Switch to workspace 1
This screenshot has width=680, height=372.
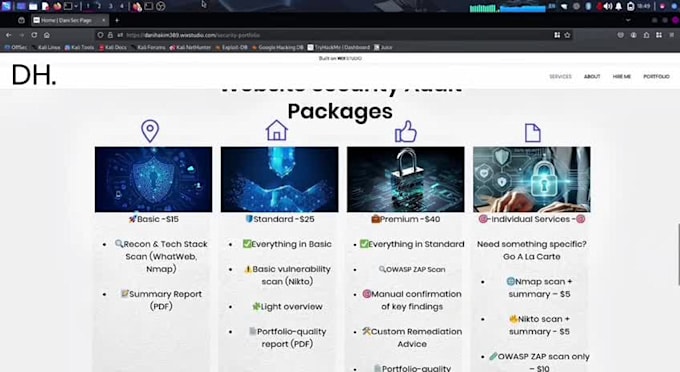pos(88,7)
